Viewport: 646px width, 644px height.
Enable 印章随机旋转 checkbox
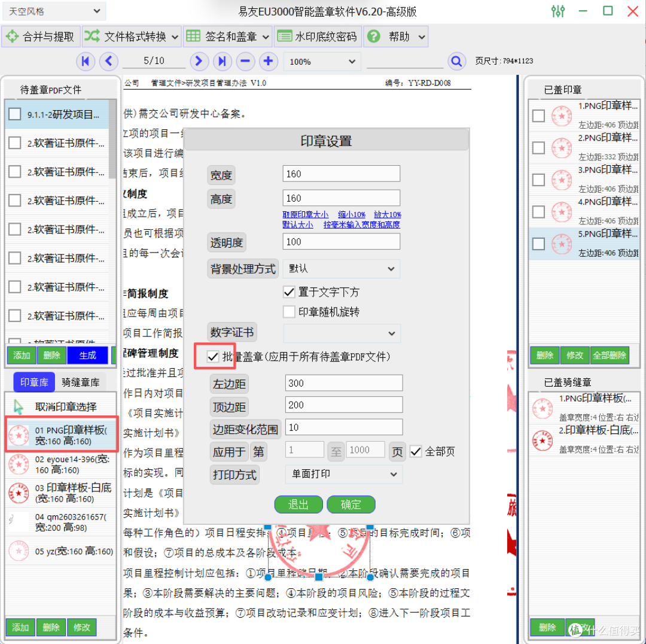coord(290,311)
